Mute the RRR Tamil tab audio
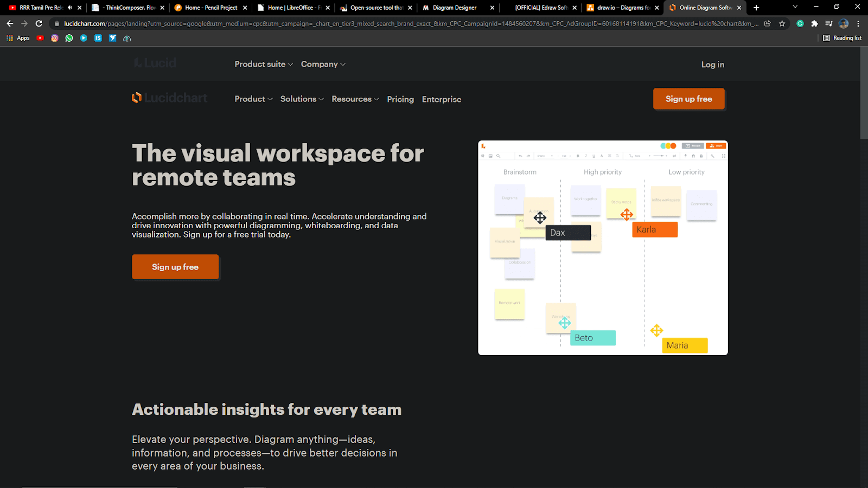The height and width of the screenshot is (488, 868). [x=69, y=8]
